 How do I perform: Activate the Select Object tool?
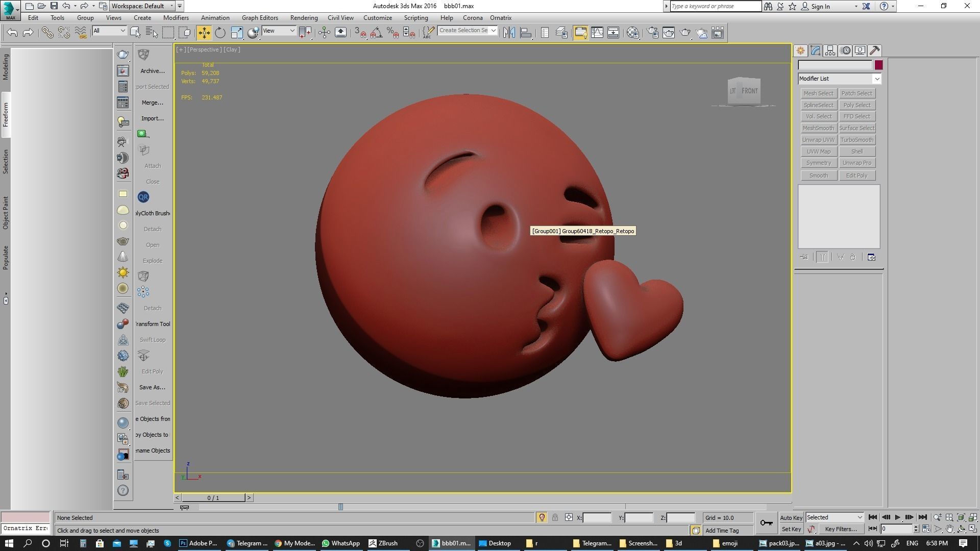pyautogui.click(x=135, y=33)
